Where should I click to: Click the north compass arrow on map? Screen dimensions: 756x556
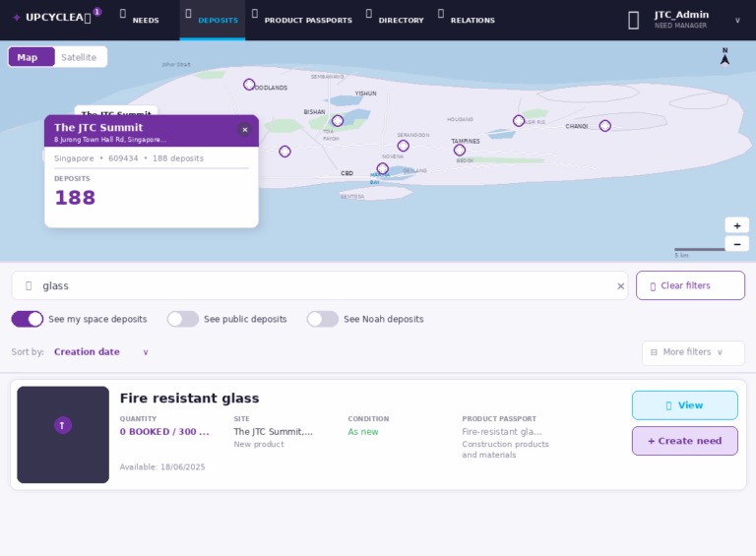724,57
